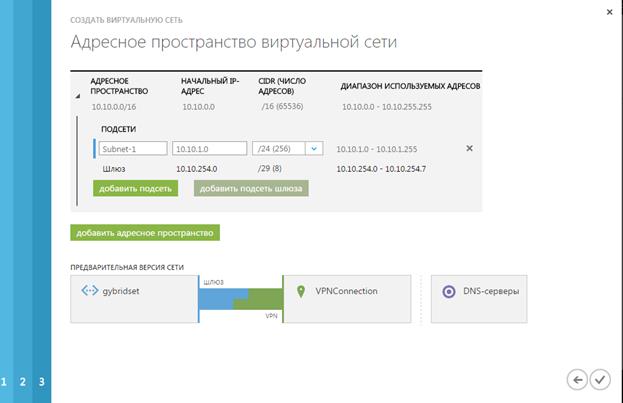Click 'добавить подсеть шлюза' button
Image resolution: width=623 pixels, height=403 pixels.
pyautogui.click(x=251, y=188)
